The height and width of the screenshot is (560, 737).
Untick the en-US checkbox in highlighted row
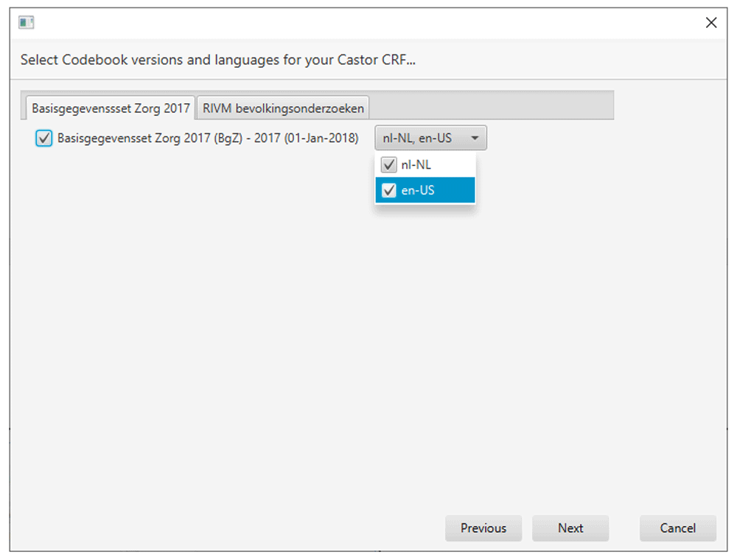[x=389, y=191]
